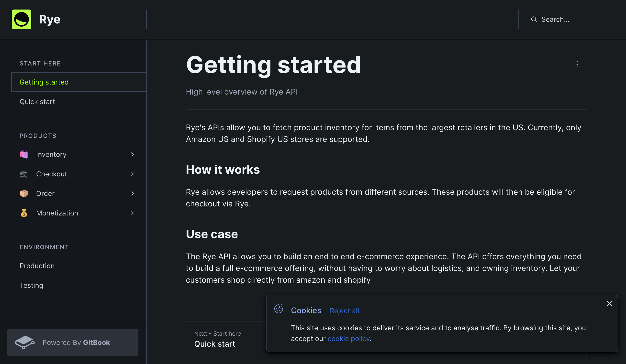
Task: Expand the Order section chevron
Action: [132, 193]
